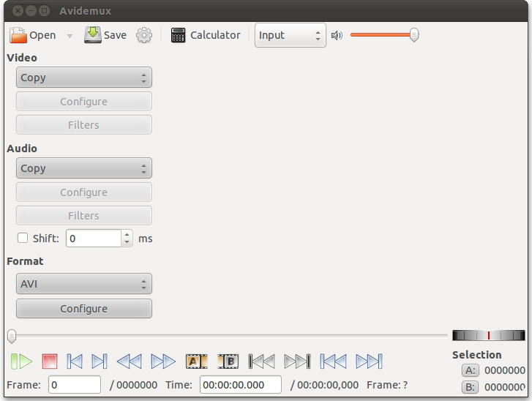Image resolution: width=532 pixels, height=401 pixels.
Task: Jump to the next keyframe
Action: click(163, 361)
